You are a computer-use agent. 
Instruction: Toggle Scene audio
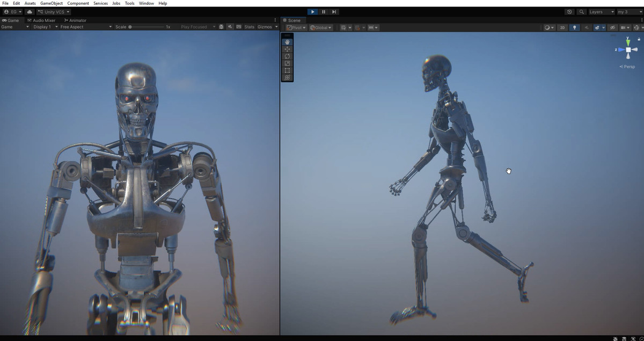[x=587, y=27]
